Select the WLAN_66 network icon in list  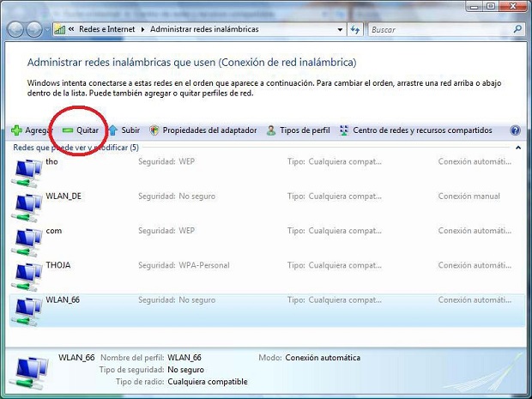(x=27, y=311)
